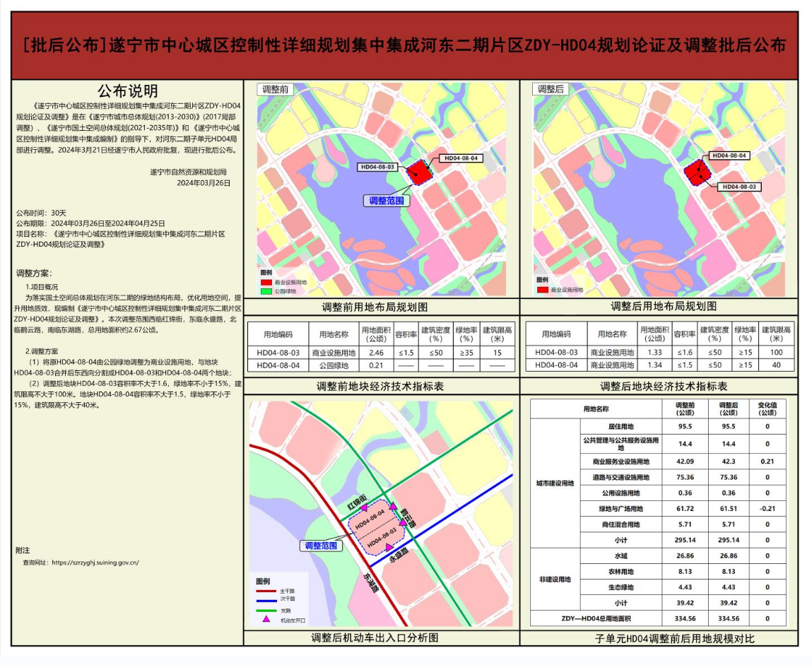Click the HD04-08-04 callout in 调整后 map
The height and width of the screenshot is (665, 812).
(x=729, y=155)
